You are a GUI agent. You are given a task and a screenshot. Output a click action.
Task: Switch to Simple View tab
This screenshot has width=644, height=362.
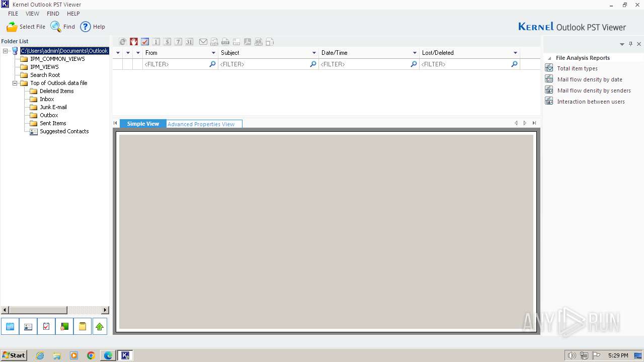(143, 124)
